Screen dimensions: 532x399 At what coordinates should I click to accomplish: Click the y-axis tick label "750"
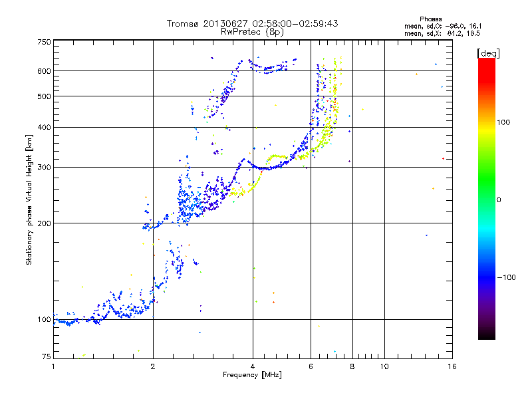[x=45, y=42]
